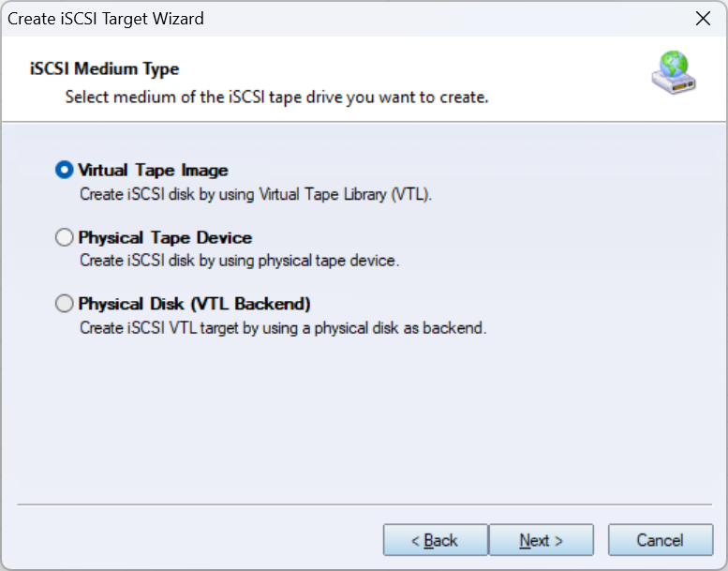Click the horizontal separator line above the buttons

(x=364, y=504)
